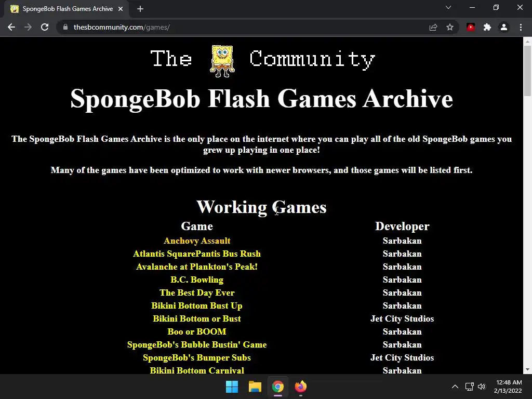Show hidden icons via tray chevron

(x=455, y=387)
